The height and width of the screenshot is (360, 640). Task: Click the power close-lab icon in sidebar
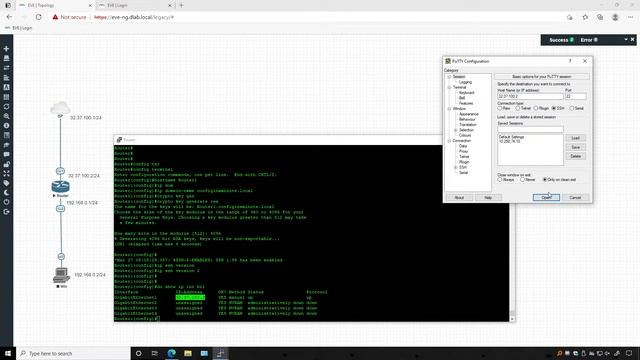[x=6, y=202]
